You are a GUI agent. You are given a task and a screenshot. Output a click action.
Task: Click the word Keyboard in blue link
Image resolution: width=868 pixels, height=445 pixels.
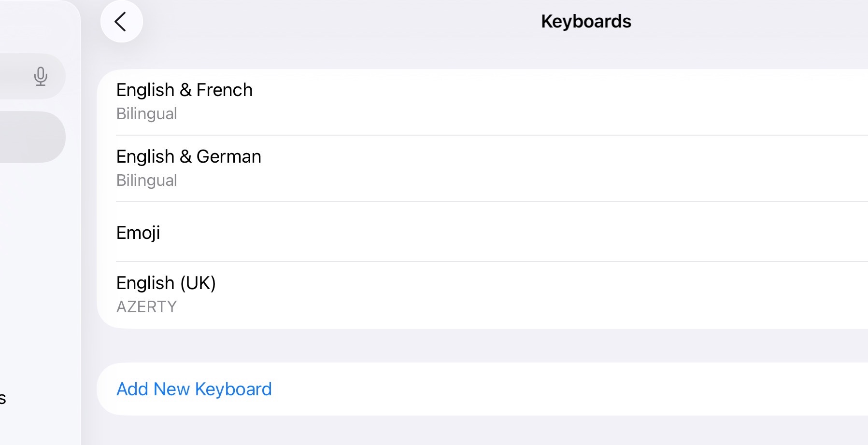(x=233, y=389)
